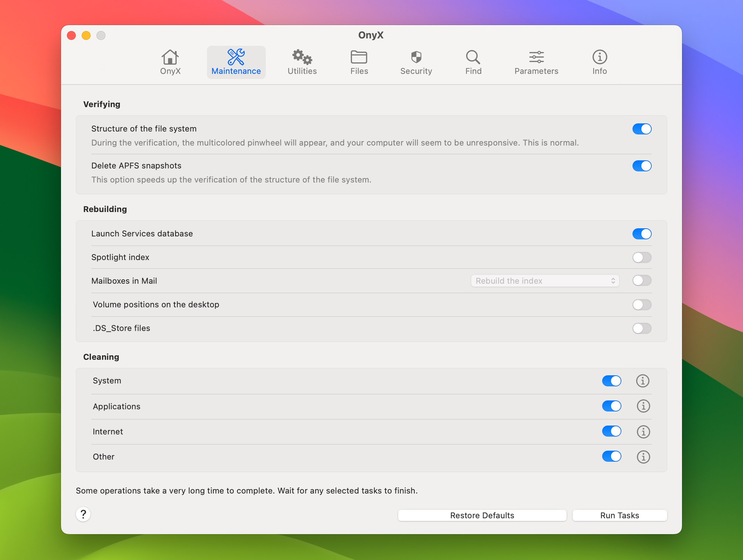This screenshot has height=560, width=743.
Task: Click the 'Rebuilding' section heading
Action: point(105,209)
